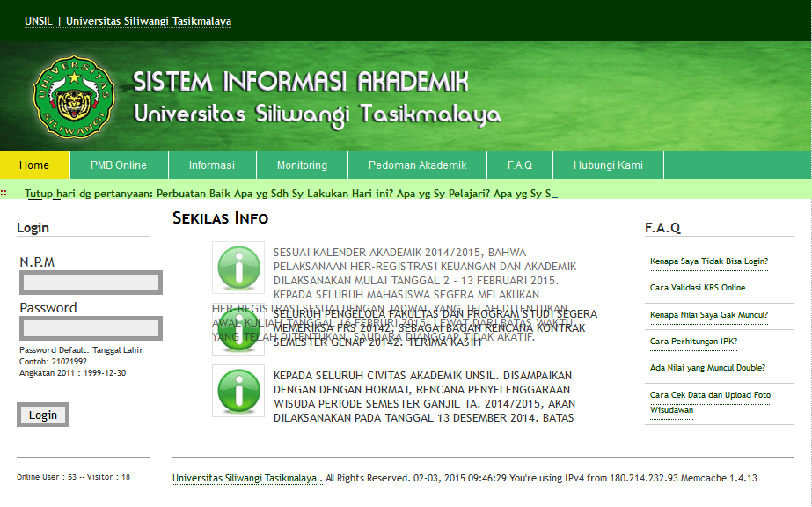Open the 'Kenapa Nilai Saya Gak Muncul?' FAQ
The height and width of the screenshot is (507, 812).
pos(709,315)
